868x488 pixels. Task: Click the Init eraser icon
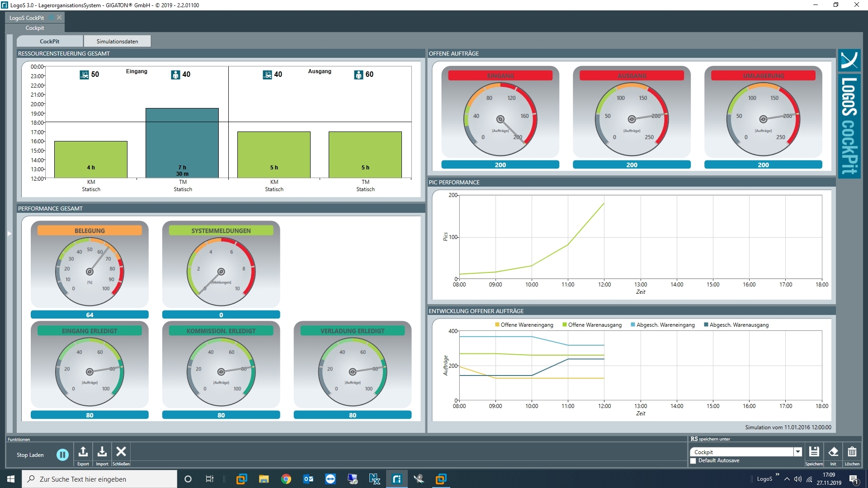coord(833,451)
